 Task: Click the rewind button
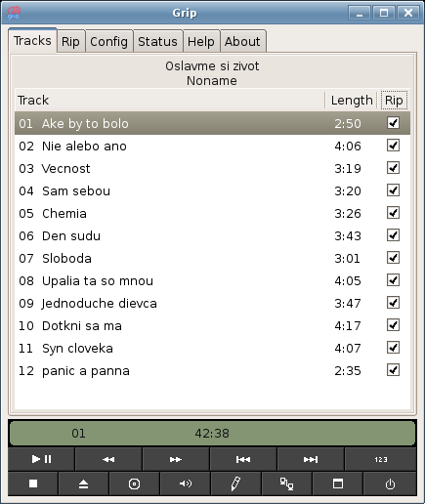(x=108, y=459)
